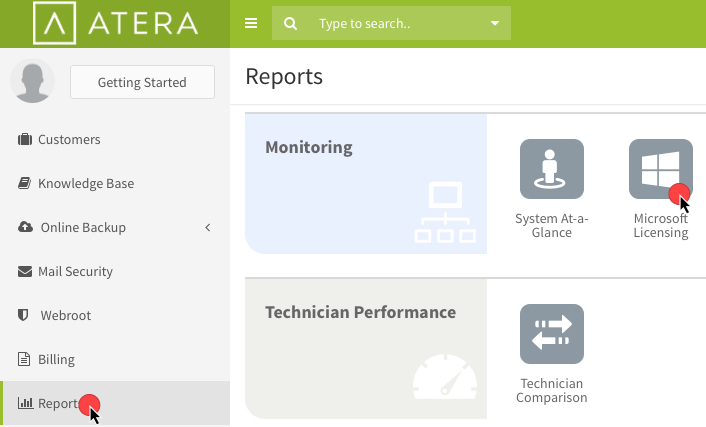Click the Online Backup cloud icon

tap(25, 227)
